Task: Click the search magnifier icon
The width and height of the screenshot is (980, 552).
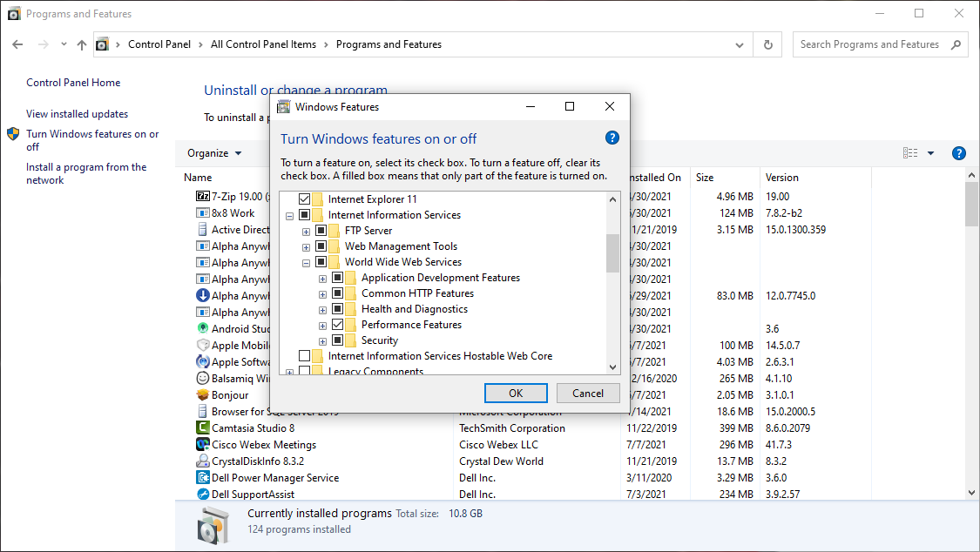Action: pyautogui.click(x=956, y=44)
